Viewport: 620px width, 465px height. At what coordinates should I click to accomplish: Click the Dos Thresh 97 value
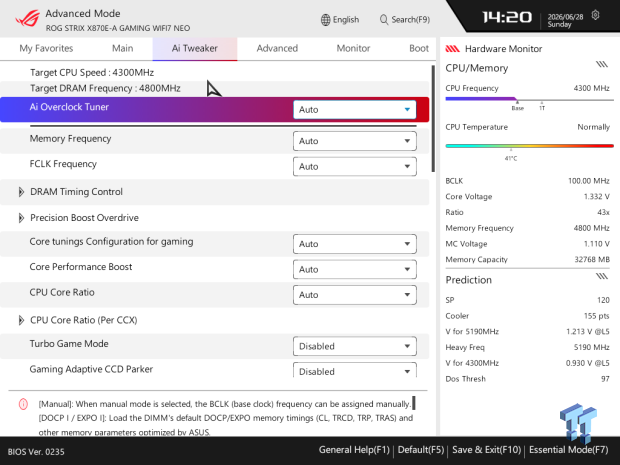(x=605, y=379)
